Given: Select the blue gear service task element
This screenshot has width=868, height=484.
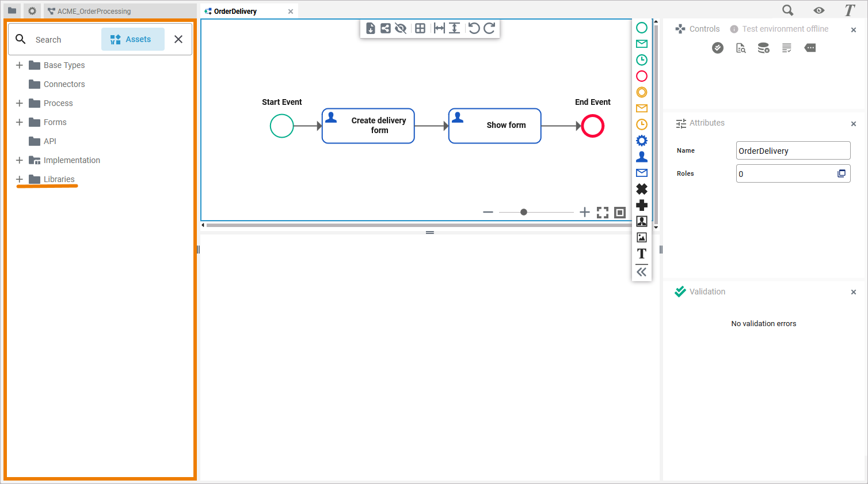Looking at the screenshot, I should [641, 141].
